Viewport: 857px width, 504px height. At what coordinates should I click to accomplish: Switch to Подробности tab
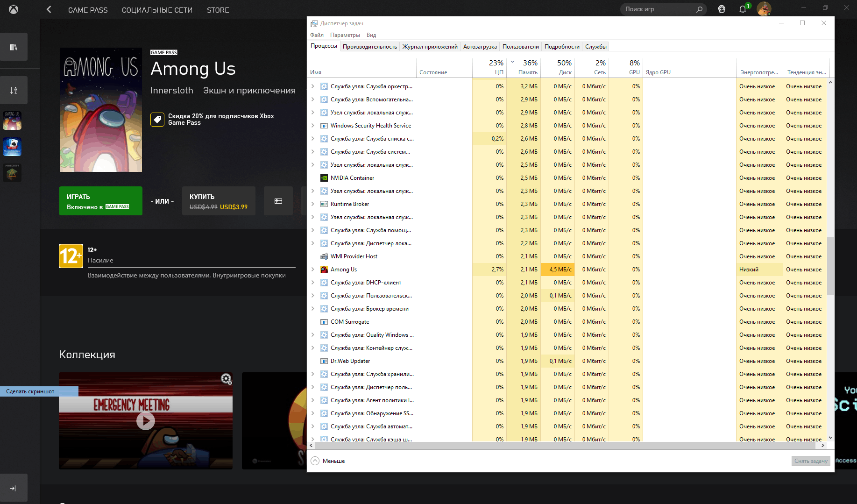point(562,47)
